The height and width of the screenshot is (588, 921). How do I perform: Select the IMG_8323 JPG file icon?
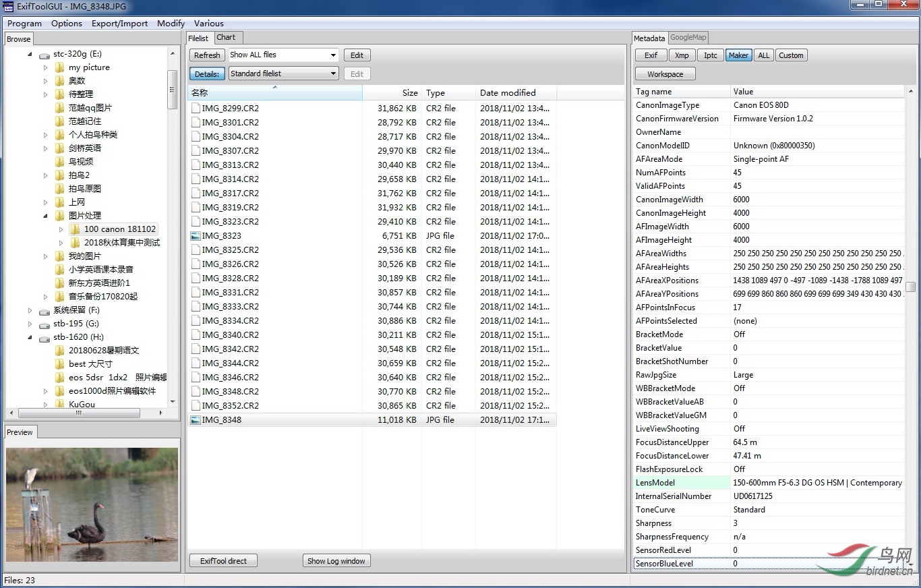(x=196, y=236)
